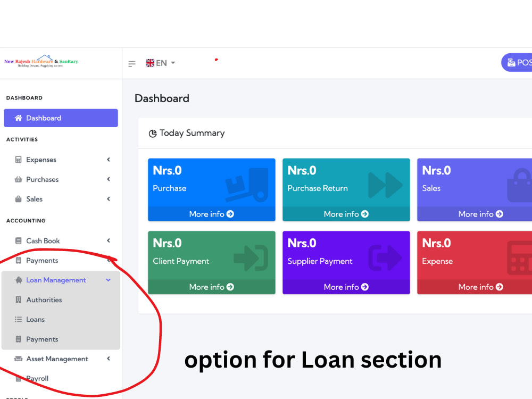This screenshot has height=399, width=532.
Task: Expand the Expenses chevron
Action: (x=109, y=160)
